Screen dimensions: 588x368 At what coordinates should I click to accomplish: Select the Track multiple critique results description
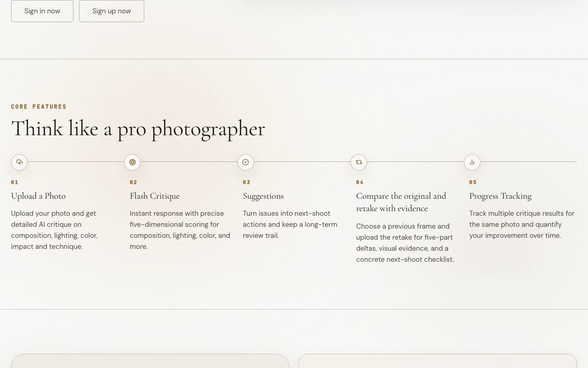pyautogui.click(x=522, y=224)
